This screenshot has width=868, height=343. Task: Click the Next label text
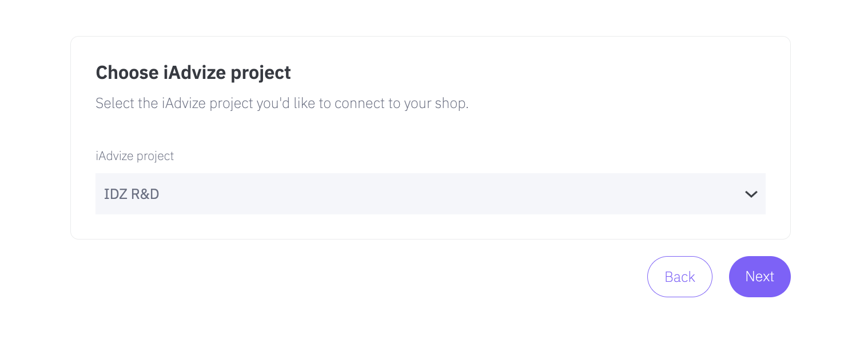tap(759, 277)
